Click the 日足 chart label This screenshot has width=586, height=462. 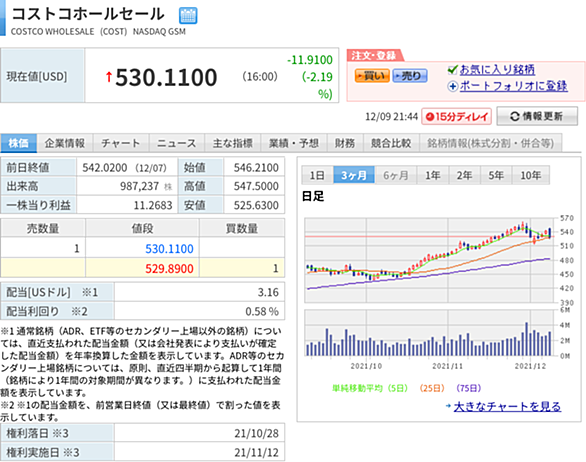[313, 196]
